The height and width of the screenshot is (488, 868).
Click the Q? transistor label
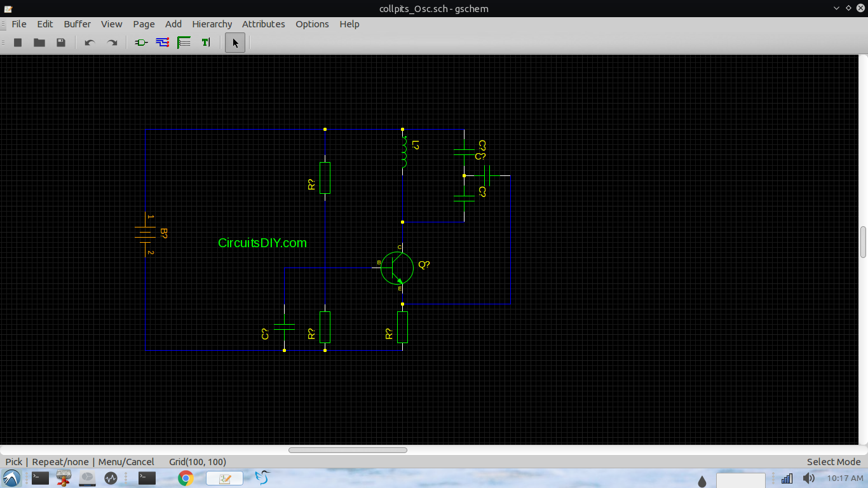tap(424, 264)
